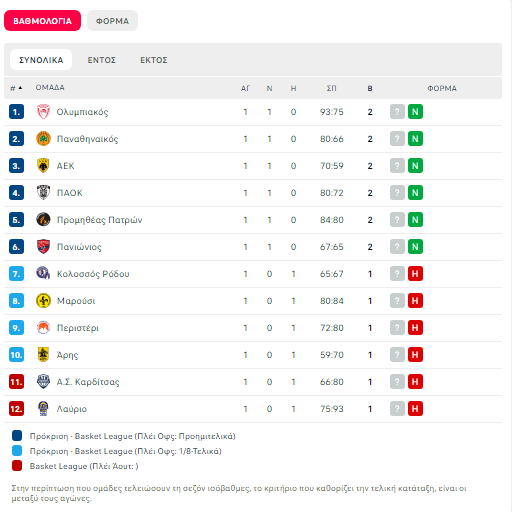Viewport: 512px width, 512px height.
Task: Click the ΒΑΘΜΟΛΟΓΙΑ button
Action: pyautogui.click(x=42, y=21)
